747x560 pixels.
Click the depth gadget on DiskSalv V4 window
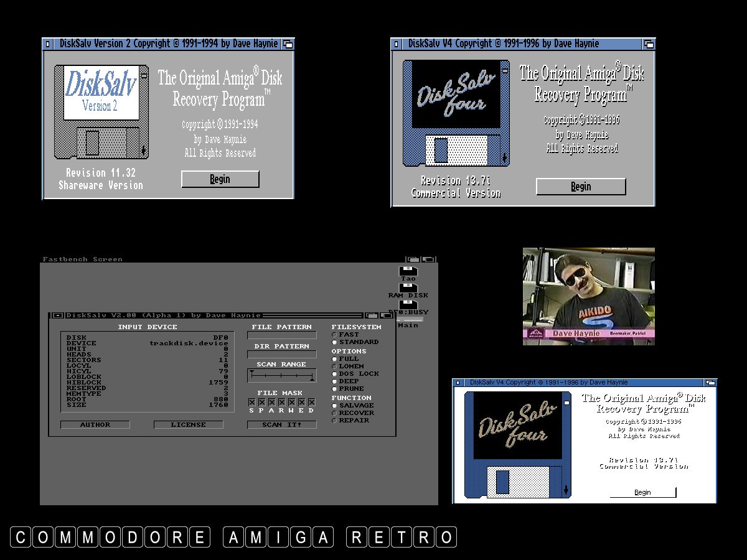649,44
